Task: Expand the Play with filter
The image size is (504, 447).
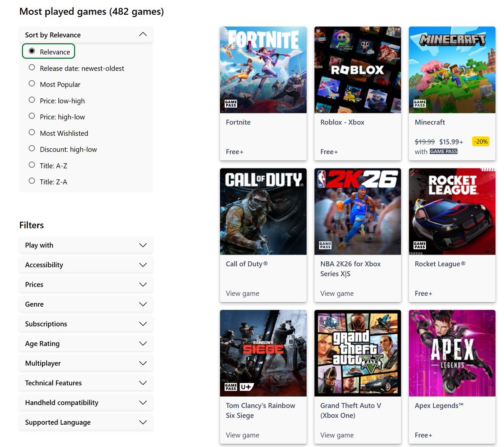Action: (x=86, y=245)
